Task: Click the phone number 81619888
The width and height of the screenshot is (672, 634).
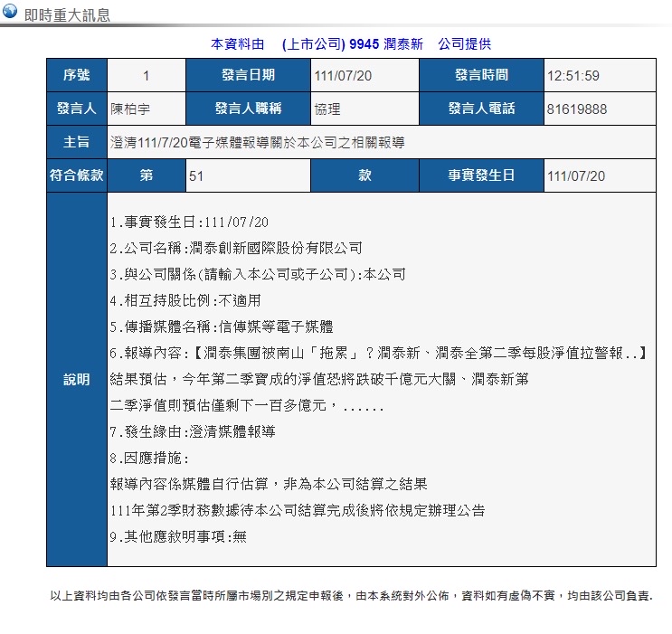Action: (x=577, y=109)
